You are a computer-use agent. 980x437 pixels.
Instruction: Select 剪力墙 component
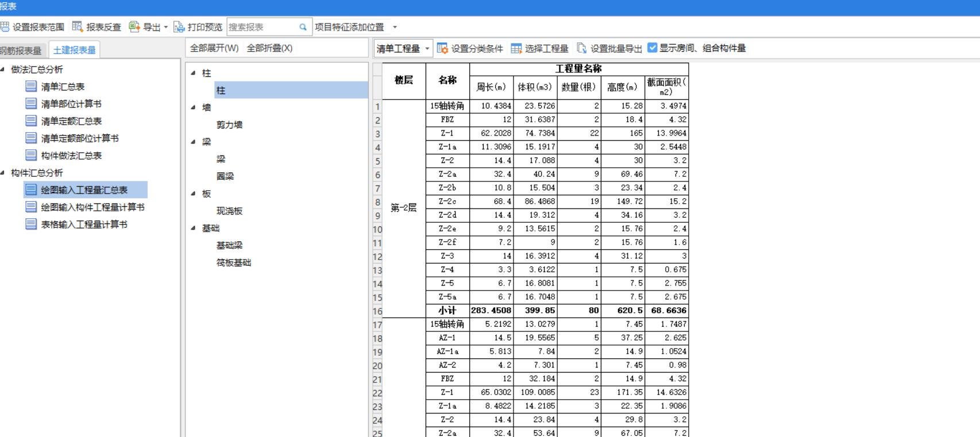tap(229, 125)
